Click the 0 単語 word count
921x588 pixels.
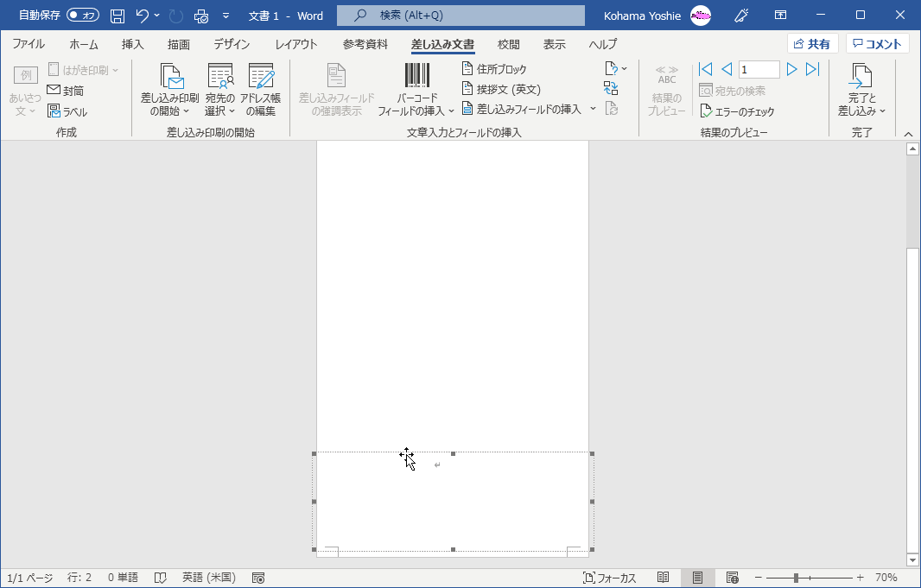(123, 578)
